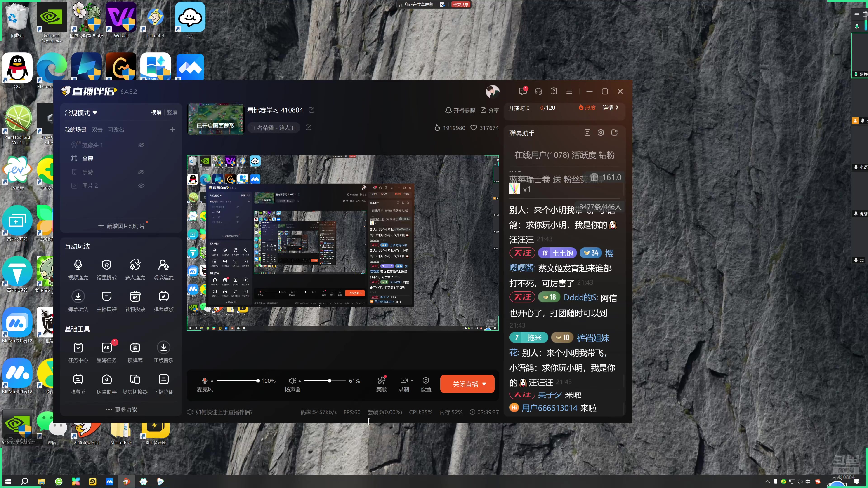
Task: Open the customer service headset icon
Action: click(x=538, y=91)
